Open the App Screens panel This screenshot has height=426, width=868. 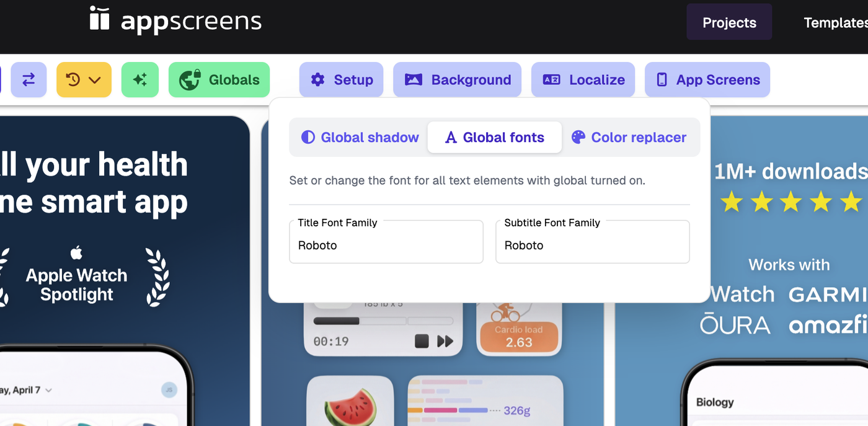tap(707, 80)
